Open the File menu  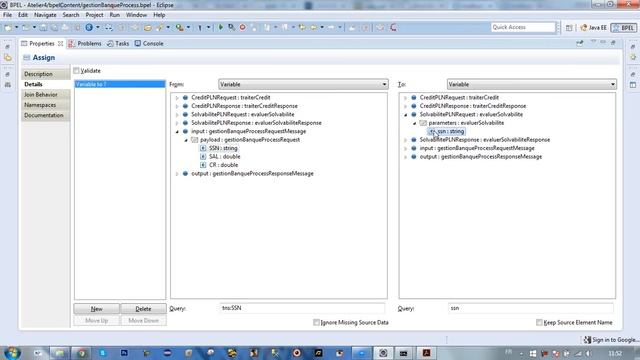tap(7, 15)
